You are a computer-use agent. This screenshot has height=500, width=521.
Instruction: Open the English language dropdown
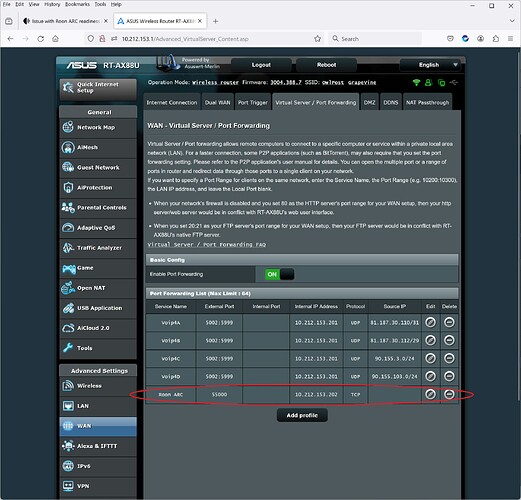pos(430,65)
